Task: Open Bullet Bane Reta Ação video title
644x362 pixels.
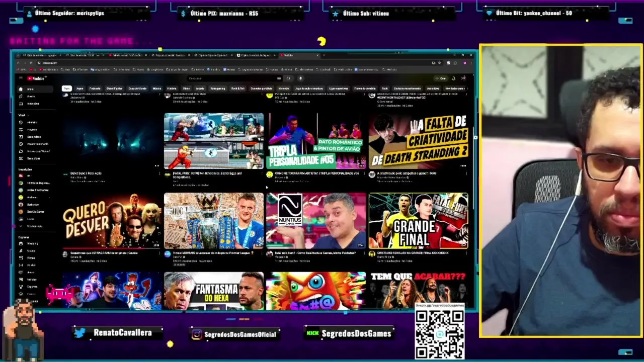Action: click(86, 173)
